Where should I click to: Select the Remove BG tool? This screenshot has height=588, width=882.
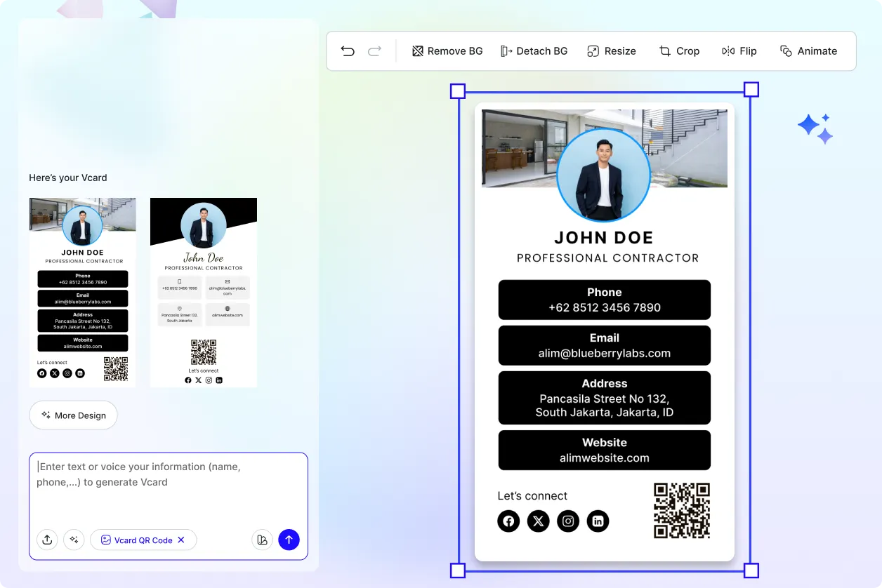click(447, 51)
